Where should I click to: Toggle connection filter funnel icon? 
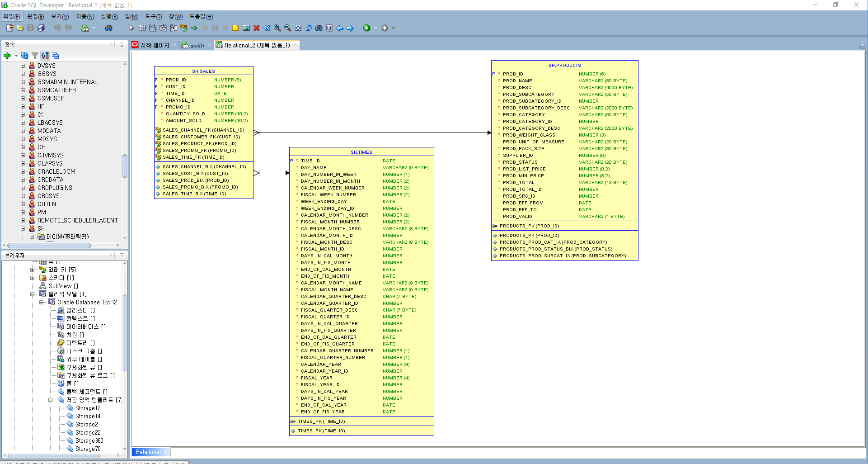pyautogui.click(x=35, y=56)
